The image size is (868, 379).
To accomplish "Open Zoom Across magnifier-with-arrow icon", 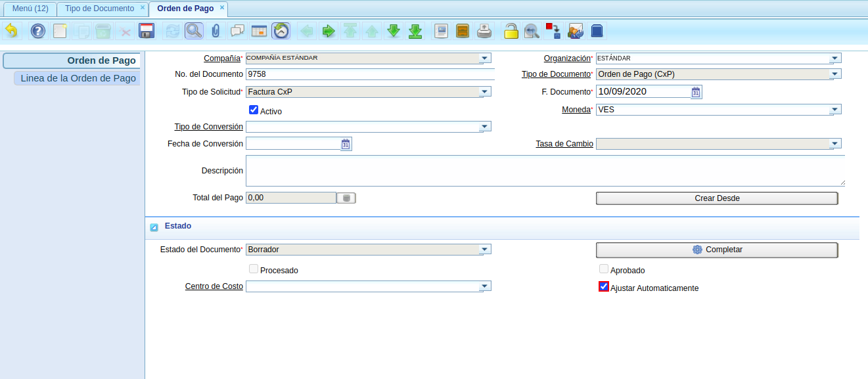I will click(532, 31).
